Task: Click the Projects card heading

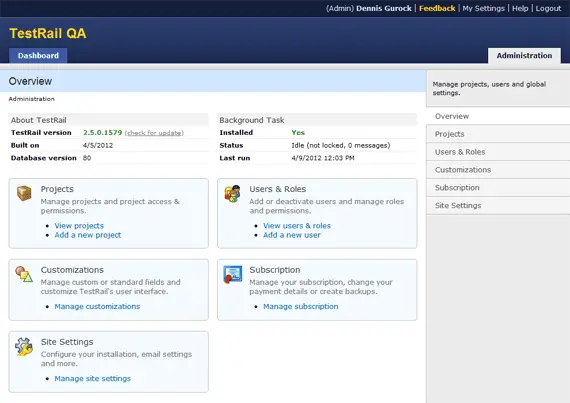Action: [x=57, y=189]
